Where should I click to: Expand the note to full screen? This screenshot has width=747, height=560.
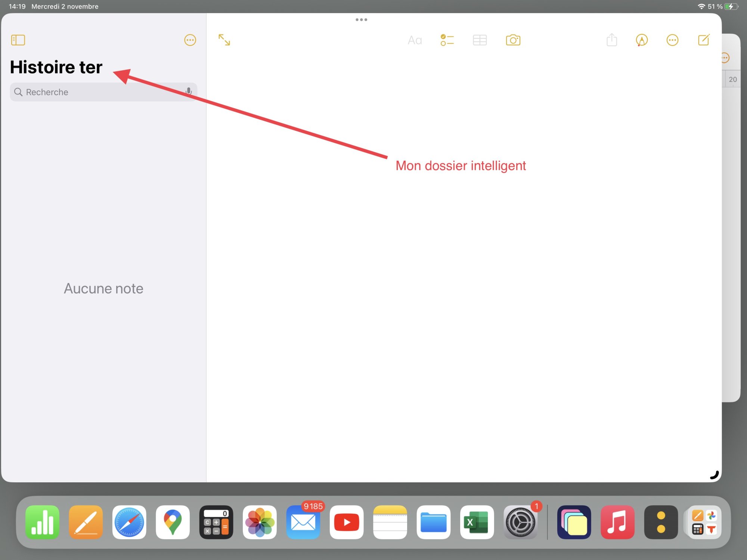point(224,40)
